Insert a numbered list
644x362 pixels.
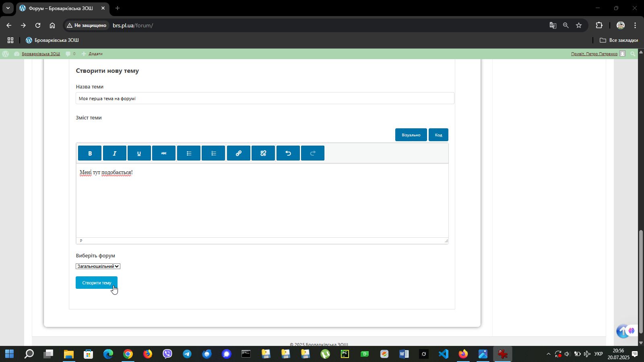tap(213, 153)
